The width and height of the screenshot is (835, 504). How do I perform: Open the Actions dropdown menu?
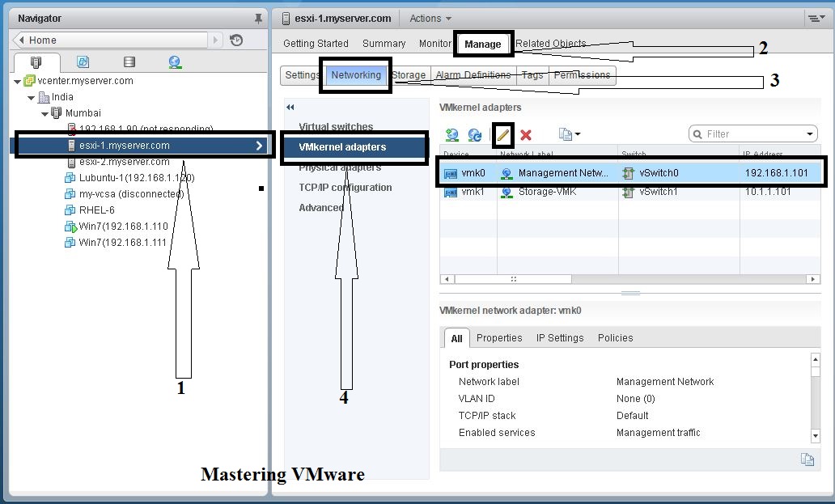coord(430,19)
